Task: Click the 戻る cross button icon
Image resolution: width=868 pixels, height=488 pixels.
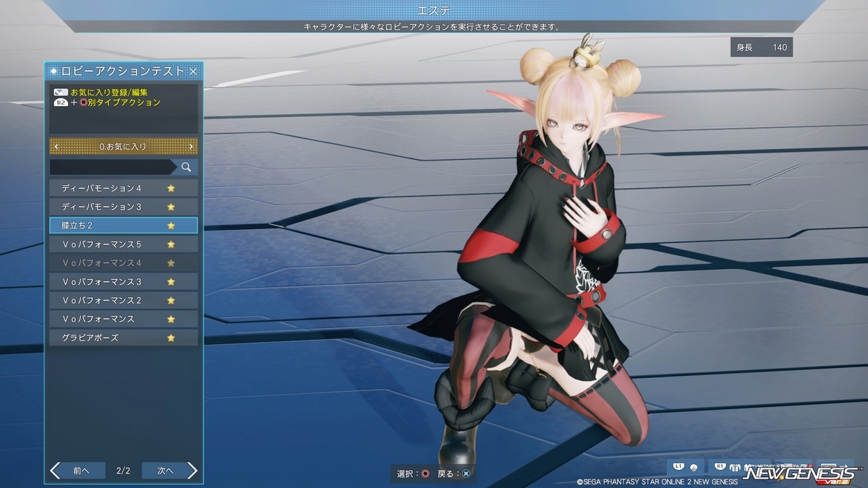Action: pyautogui.click(x=467, y=474)
